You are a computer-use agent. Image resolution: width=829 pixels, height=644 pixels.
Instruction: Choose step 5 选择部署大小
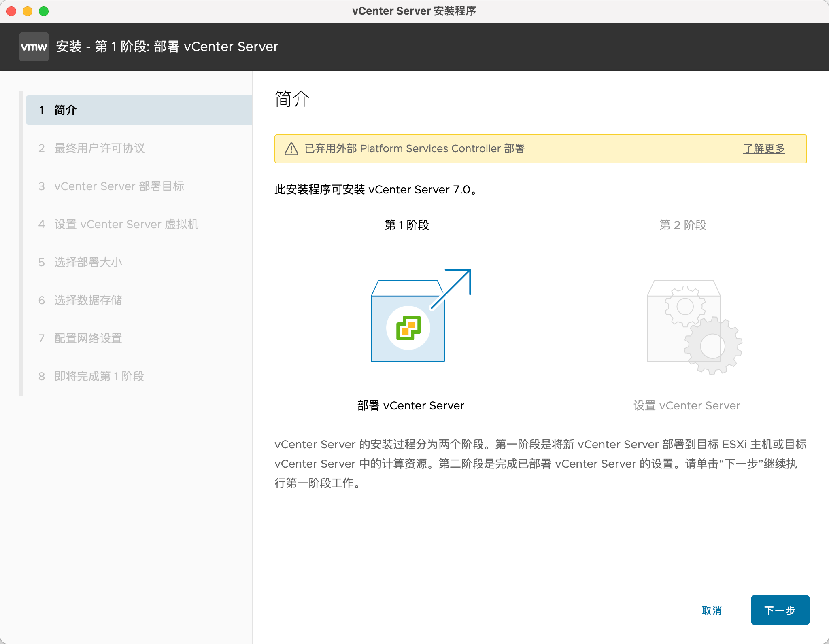coord(88,262)
